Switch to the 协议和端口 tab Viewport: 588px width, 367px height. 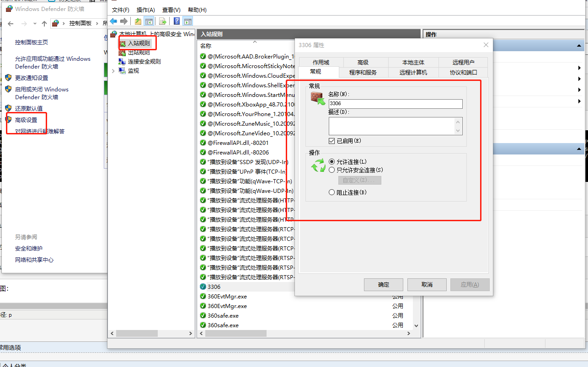pos(463,72)
